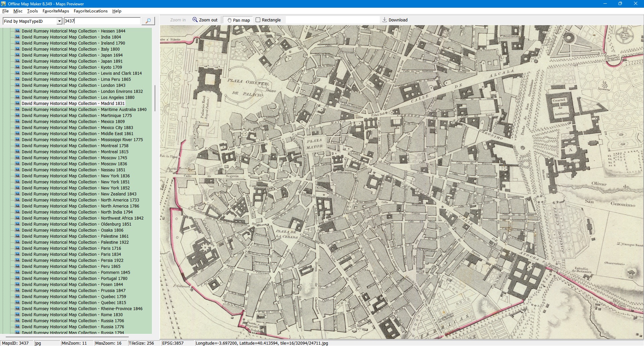This screenshot has width=644, height=346.
Task: Click the map icon beside New York 1836
Action: pos(17,176)
